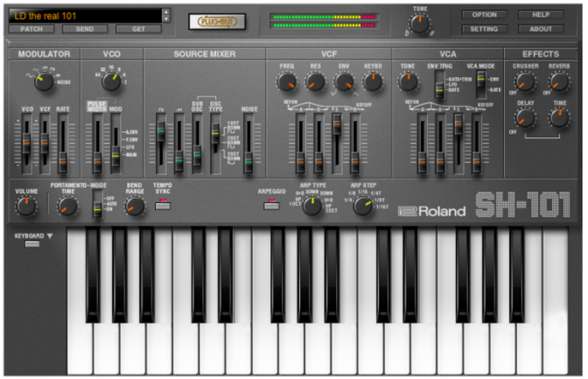
Task: Select previous patch with up arrow
Action: click(166, 12)
